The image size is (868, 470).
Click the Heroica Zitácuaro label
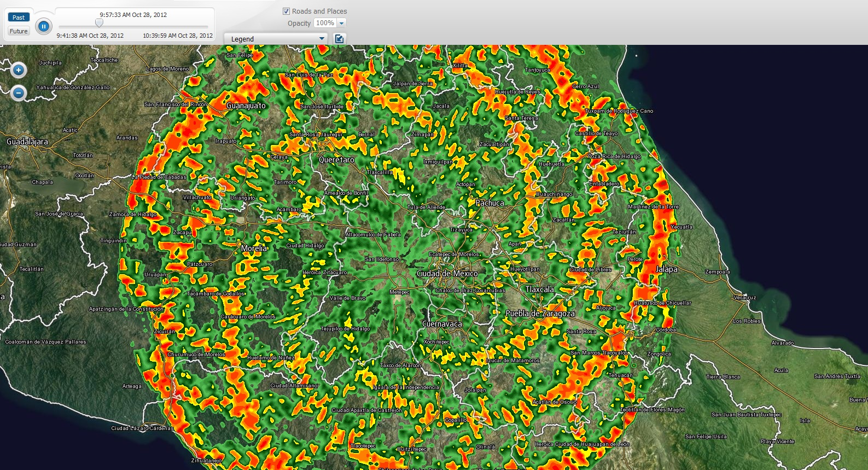tap(325, 272)
